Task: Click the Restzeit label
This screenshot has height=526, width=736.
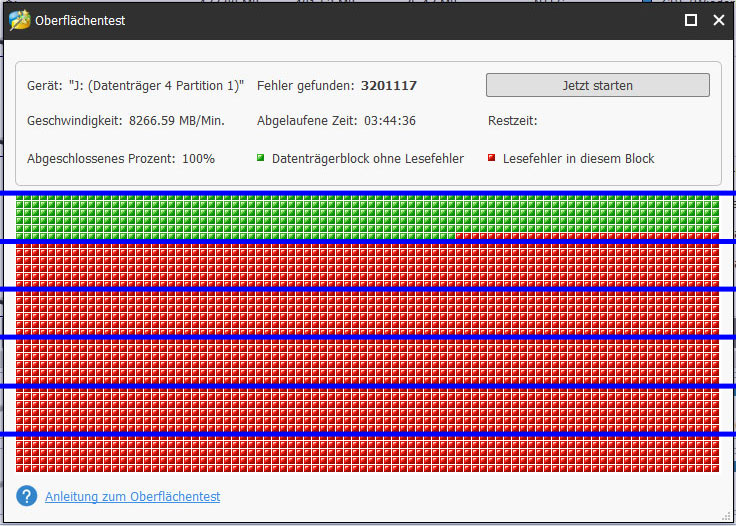Action: point(513,121)
